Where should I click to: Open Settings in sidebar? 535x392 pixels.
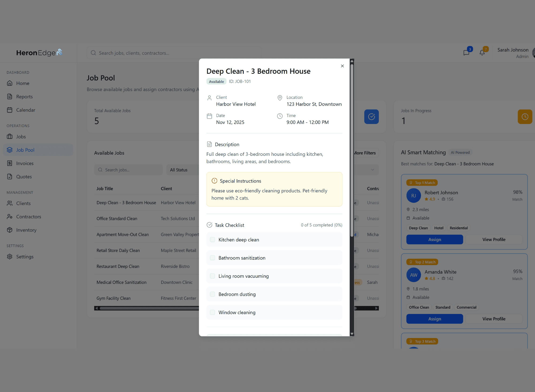(x=38, y=257)
